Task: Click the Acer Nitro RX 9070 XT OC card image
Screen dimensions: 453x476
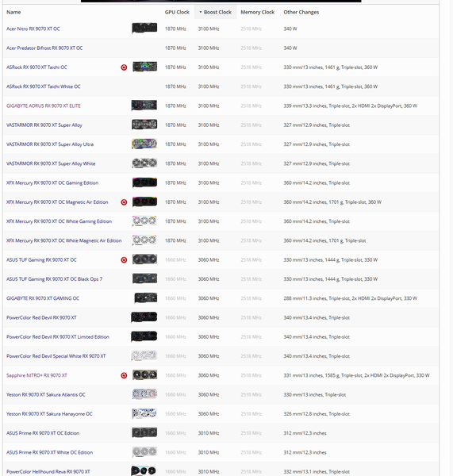Action: click(x=144, y=29)
